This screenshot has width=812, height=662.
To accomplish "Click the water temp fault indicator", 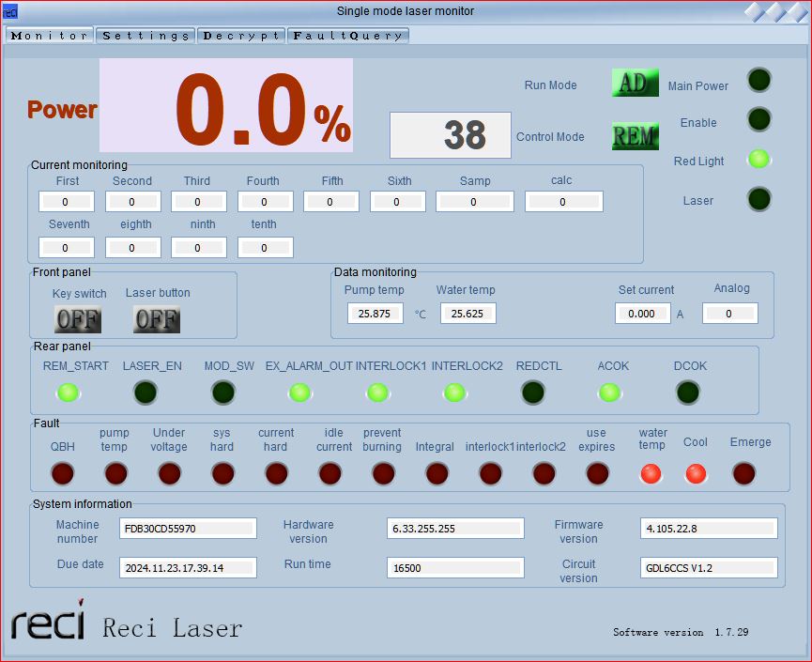I will pos(651,474).
